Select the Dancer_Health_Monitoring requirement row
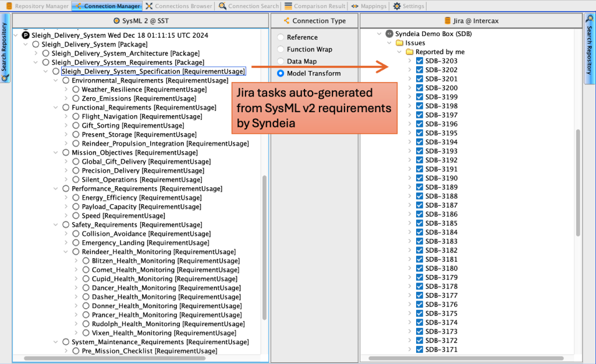 pos(166,288)
